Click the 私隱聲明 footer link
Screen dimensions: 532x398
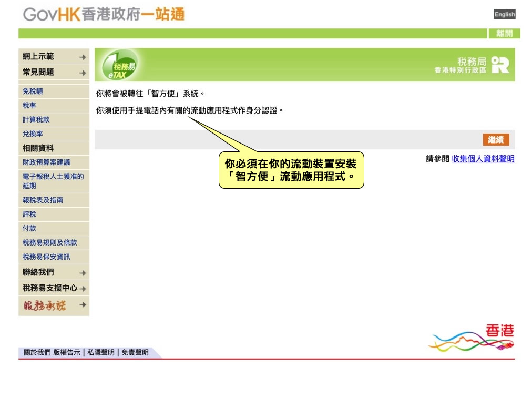[x=101, y=353]
